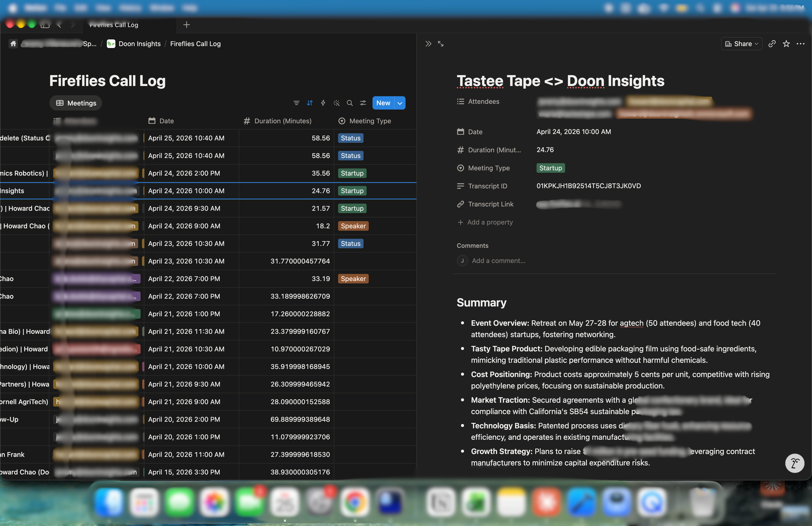Open the automations lightning menu

(323, 103)
